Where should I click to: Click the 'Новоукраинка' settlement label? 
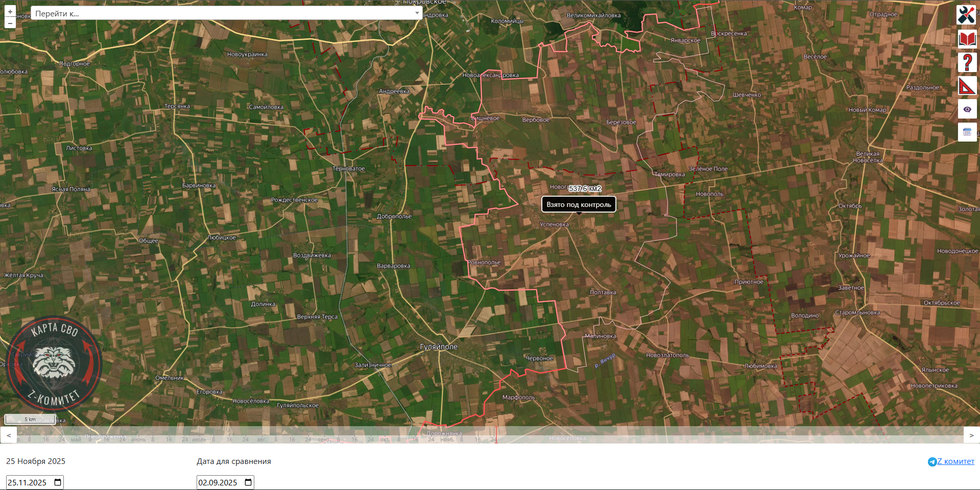247,54
